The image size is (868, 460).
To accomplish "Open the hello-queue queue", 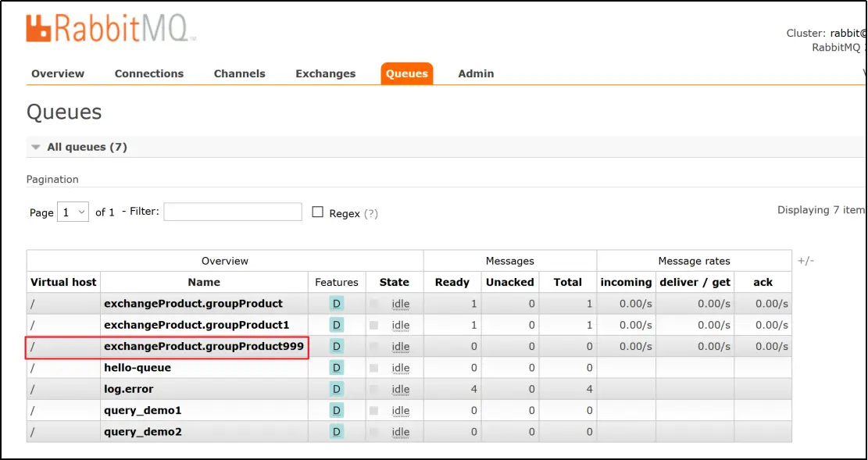I will tap(138, 368).
